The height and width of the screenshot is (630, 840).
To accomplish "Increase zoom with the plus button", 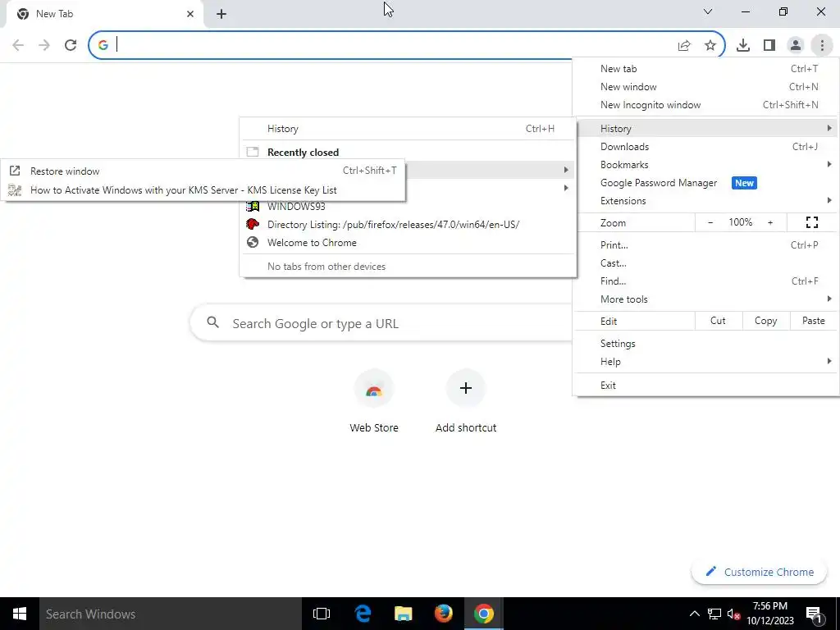I will coord(770,222).
